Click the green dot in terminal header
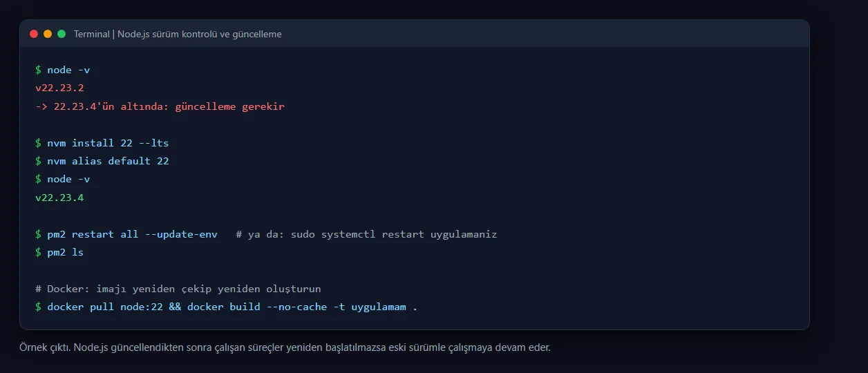 [62, 34]
